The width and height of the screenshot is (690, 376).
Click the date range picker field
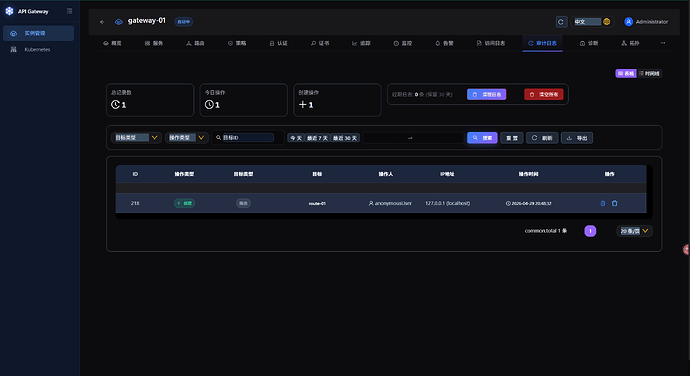[x=413, y=138]
